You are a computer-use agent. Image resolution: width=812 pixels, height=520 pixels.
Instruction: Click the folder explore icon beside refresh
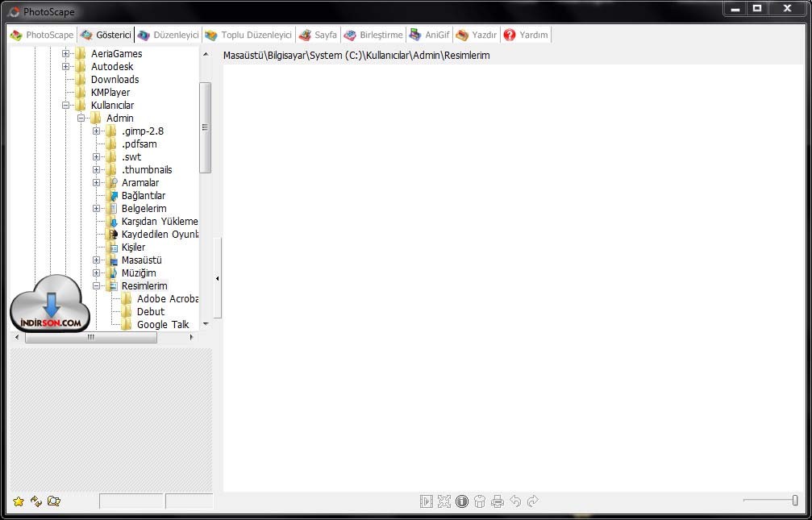tap(54, 501)
